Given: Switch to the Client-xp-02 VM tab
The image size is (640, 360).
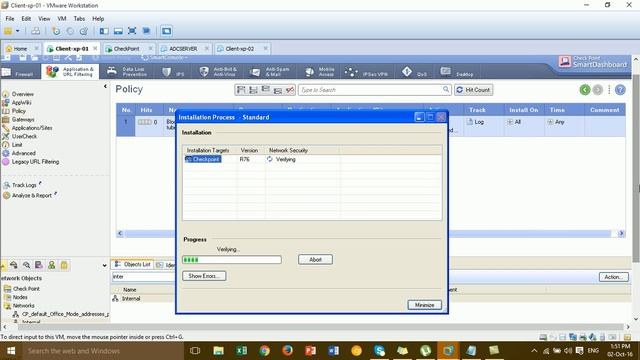Looking at the screenshot, I should (x=240, y=49).
